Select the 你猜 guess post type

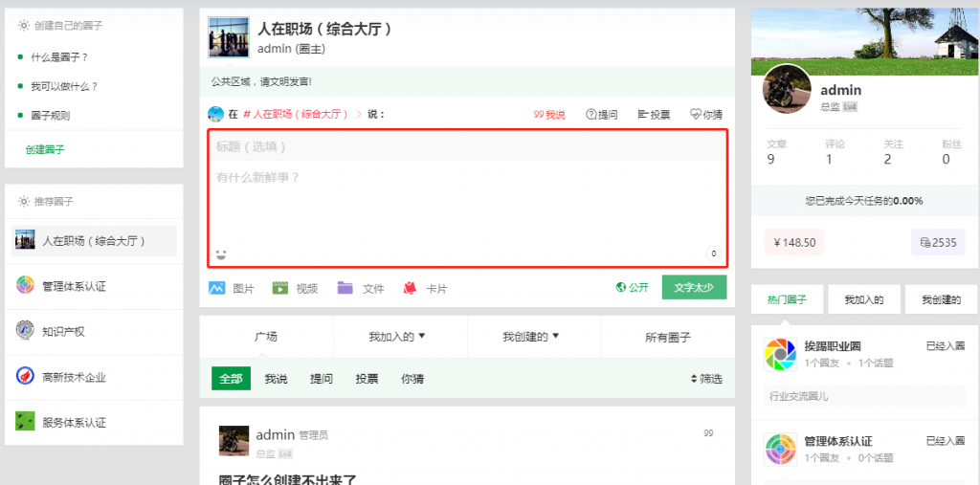click(x=706, y=115)
